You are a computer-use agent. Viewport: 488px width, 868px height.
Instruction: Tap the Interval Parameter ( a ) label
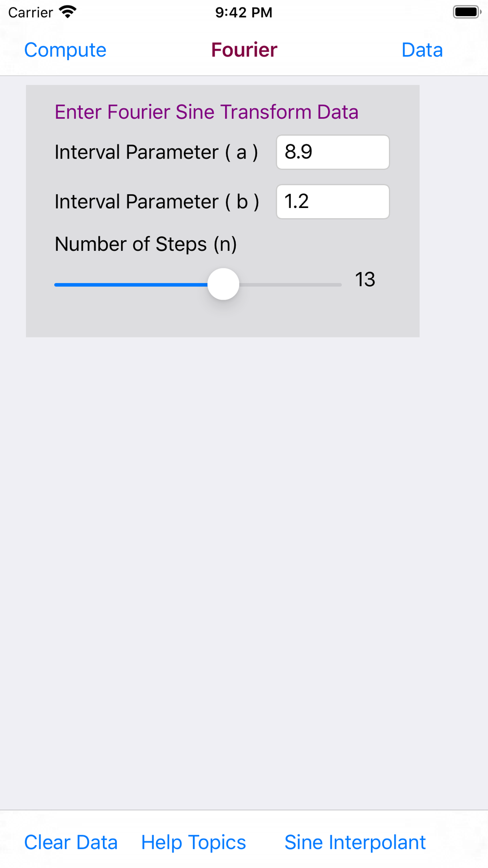click(x=156, y=152)
